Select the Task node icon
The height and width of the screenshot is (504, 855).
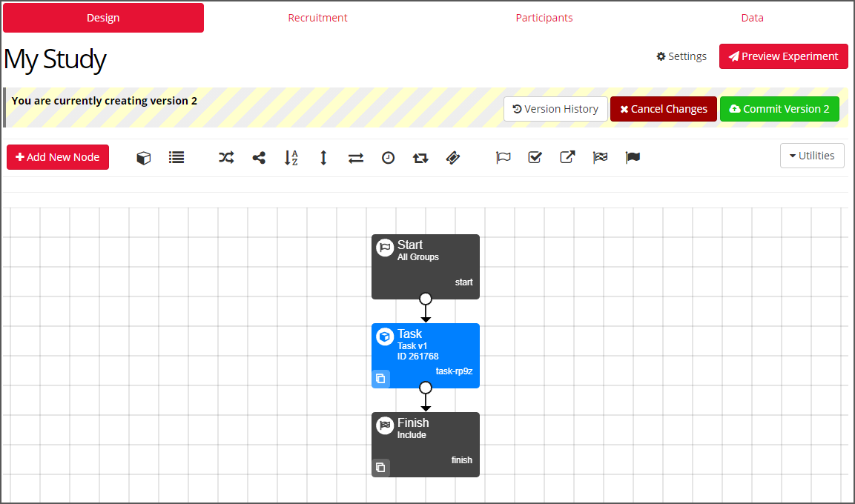[143, 157]
